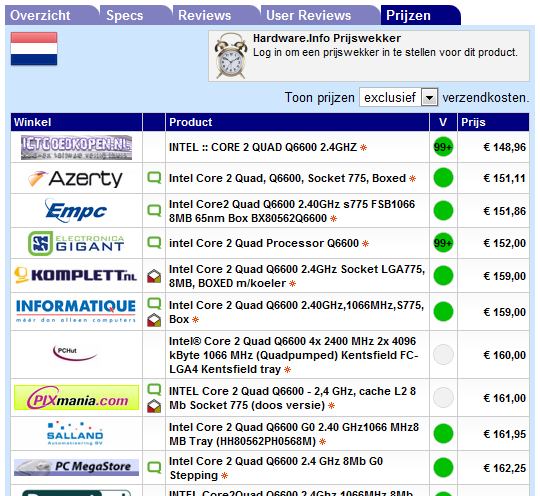The height and width of the screenshot is (496, 540).
Task: Click the price € 162,25
Action: coord(504,468)
